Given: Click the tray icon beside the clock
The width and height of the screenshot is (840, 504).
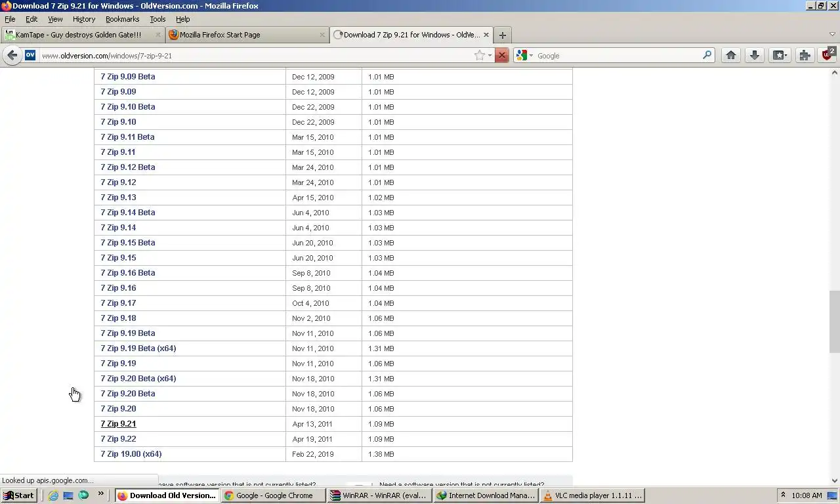Looking at the screenshot, I should click(x=832, y=495).
